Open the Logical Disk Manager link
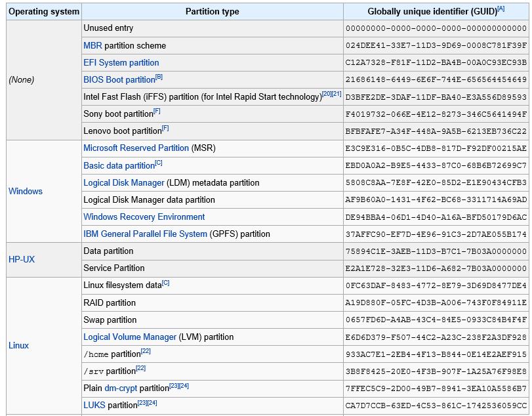This screenshot has width=532, height=416. 124,183
